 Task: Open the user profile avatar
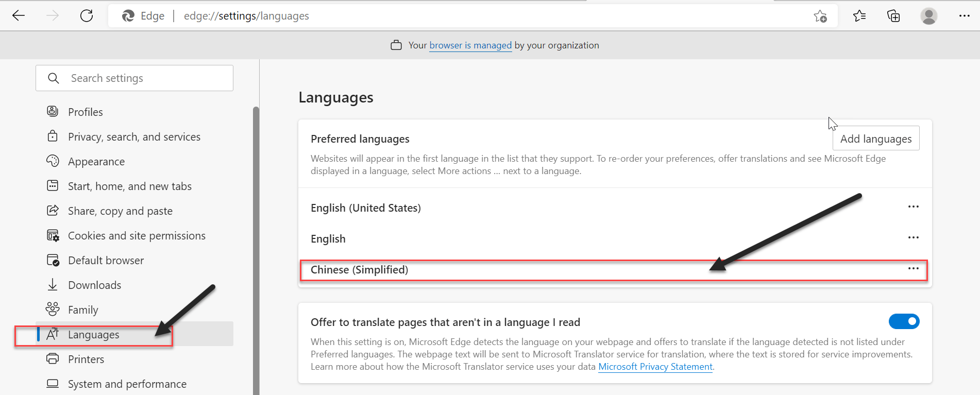point(929,16)
